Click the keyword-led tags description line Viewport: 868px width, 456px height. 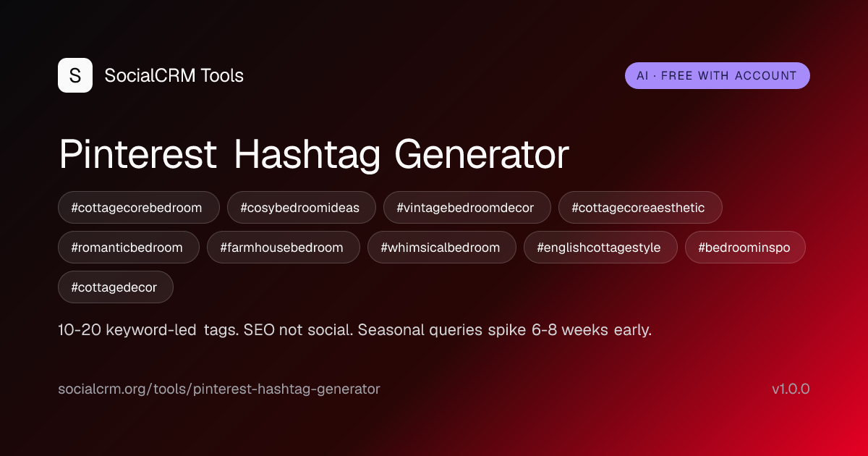click(355, 330)
